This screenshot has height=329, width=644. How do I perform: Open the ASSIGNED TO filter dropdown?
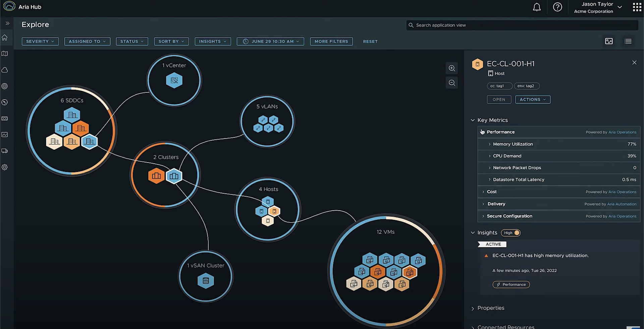[87, 41]
